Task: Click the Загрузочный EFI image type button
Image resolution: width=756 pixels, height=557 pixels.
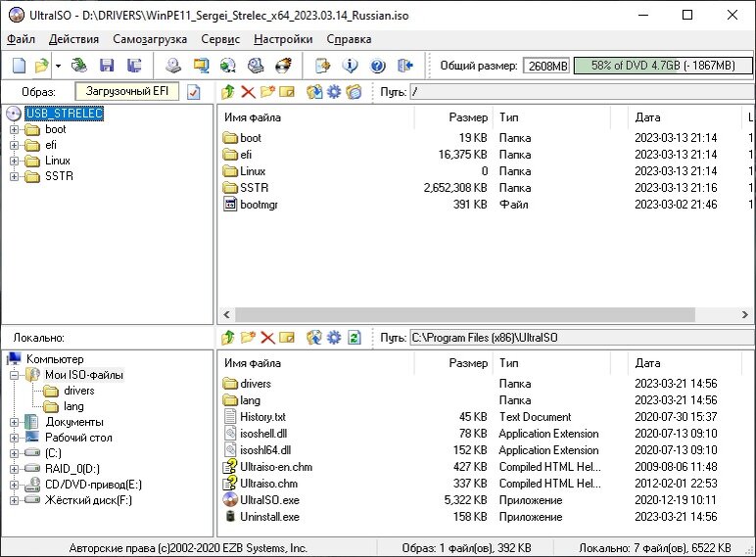Action: coord(126,91)
